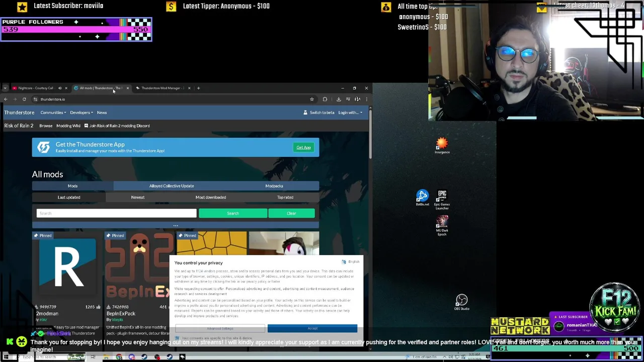Image resolution: width=644 pixels, height=362 pixels.
Task: Click the Windows Start button
Action: (x=6, y=357)
